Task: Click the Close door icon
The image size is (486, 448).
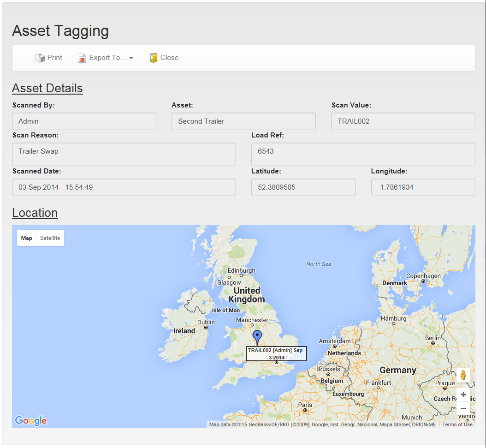Action: 154,58
